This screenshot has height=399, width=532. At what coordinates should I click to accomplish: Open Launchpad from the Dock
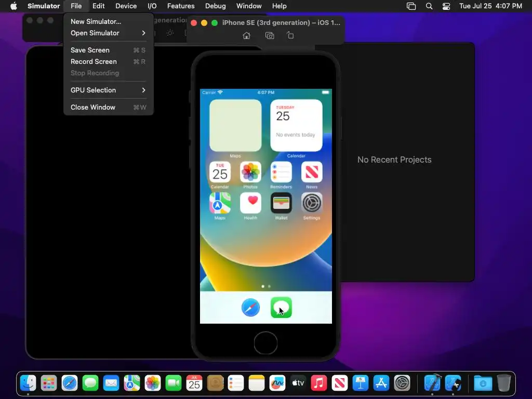(x=49, y=383)
